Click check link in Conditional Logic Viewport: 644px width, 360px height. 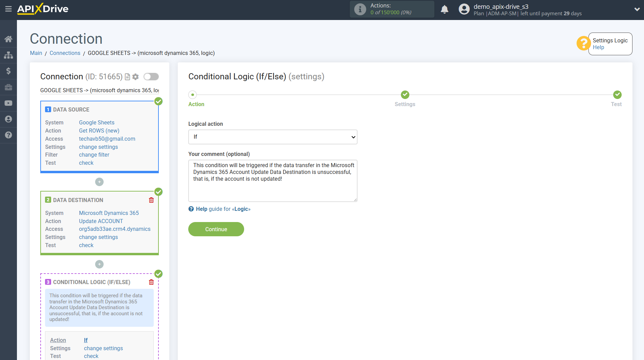(x=91, y=356)
